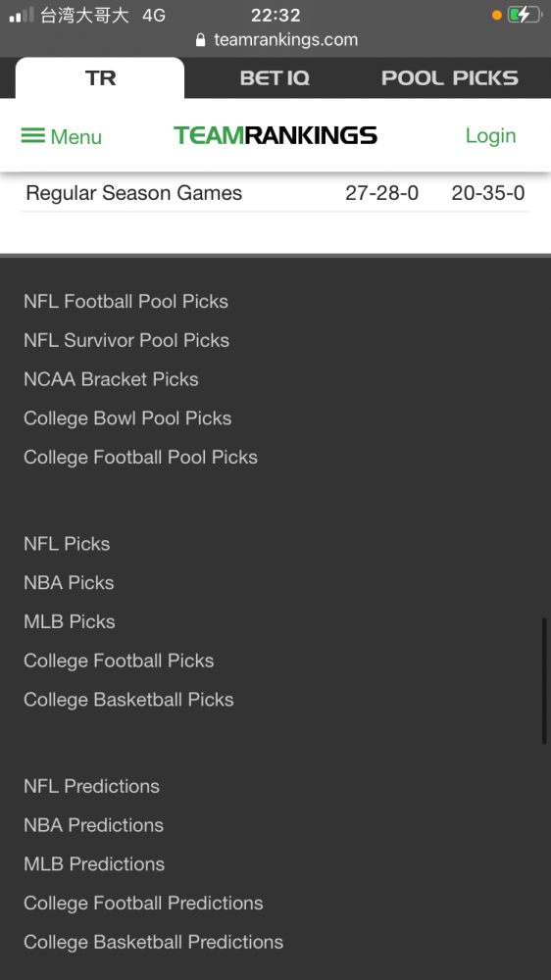
Task: Open the Login link
Action: click(490, 135)
